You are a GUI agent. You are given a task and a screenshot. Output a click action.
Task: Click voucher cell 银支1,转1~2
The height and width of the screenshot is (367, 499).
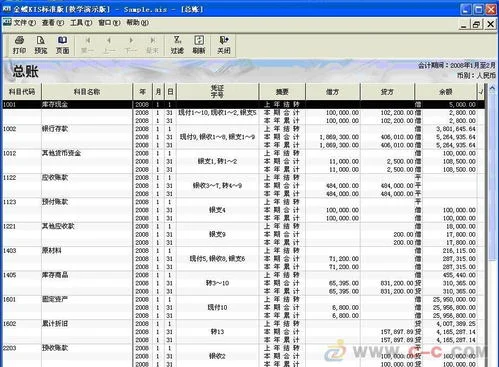217,161
